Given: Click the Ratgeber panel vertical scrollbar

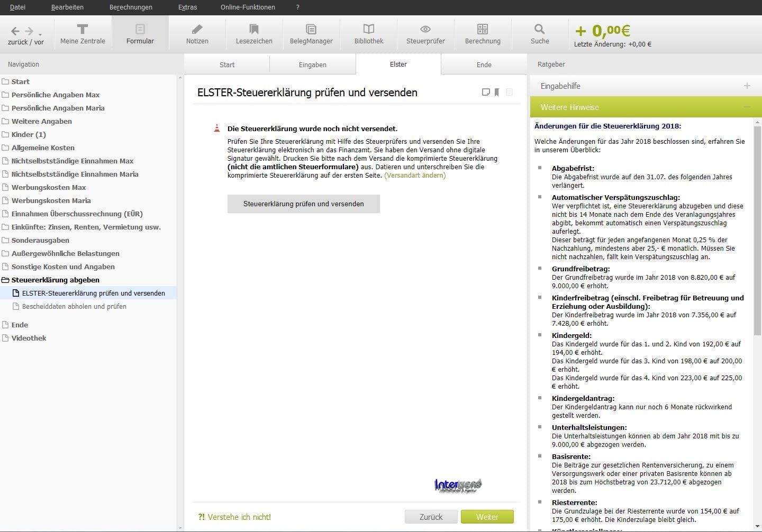Looking at the screenshot, I should click(757, 227).
